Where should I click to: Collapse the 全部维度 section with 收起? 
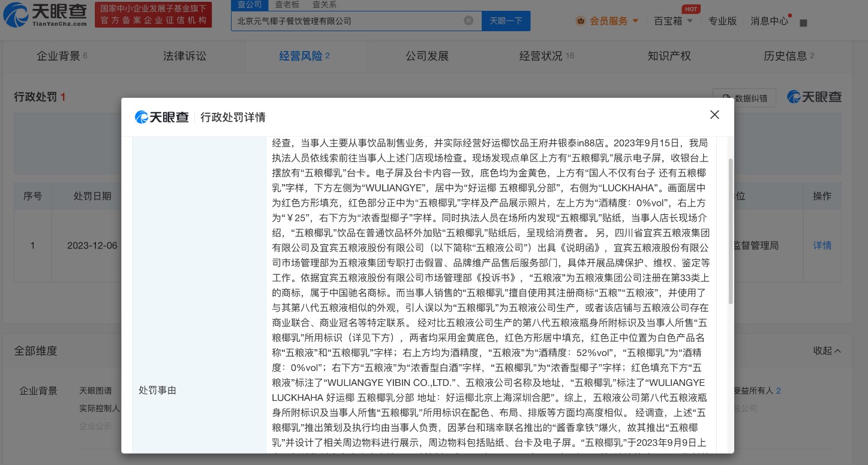point(827,350)
